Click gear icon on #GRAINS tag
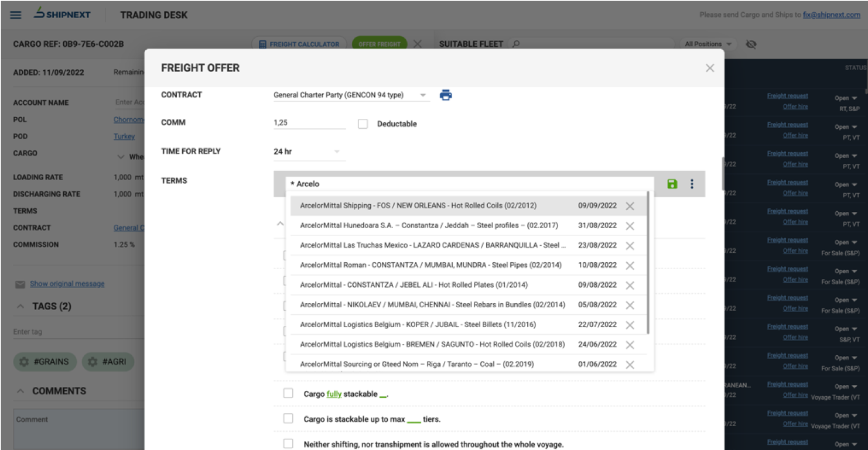868x450 pixels. click(x=24, y=362)
